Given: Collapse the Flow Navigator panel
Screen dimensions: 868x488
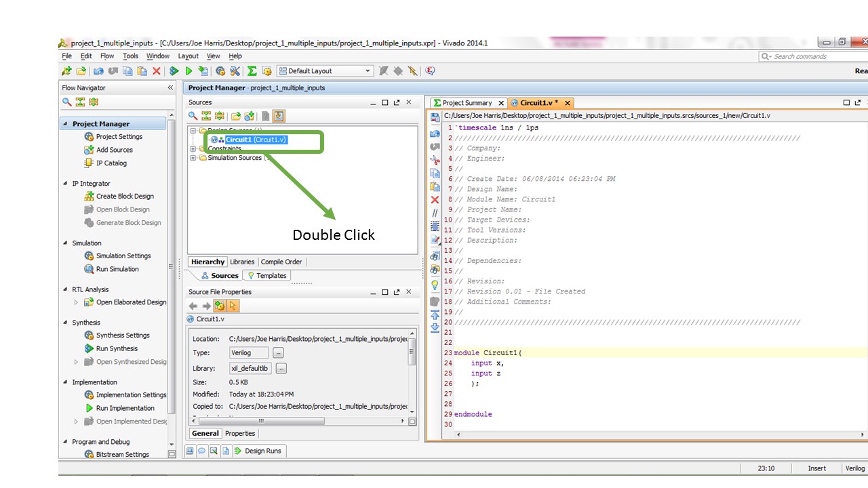Looking at the screenshot, I should click(x=170, y=87).
